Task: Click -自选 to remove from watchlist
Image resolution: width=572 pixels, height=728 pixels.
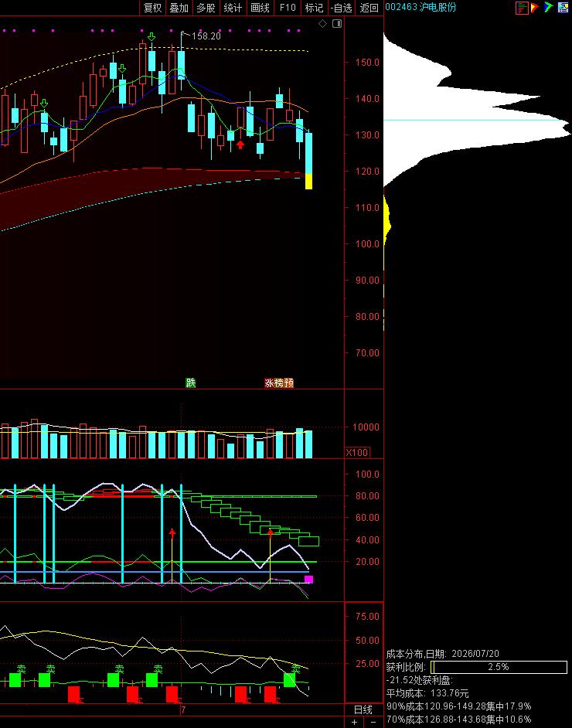Action: point(342,8)
